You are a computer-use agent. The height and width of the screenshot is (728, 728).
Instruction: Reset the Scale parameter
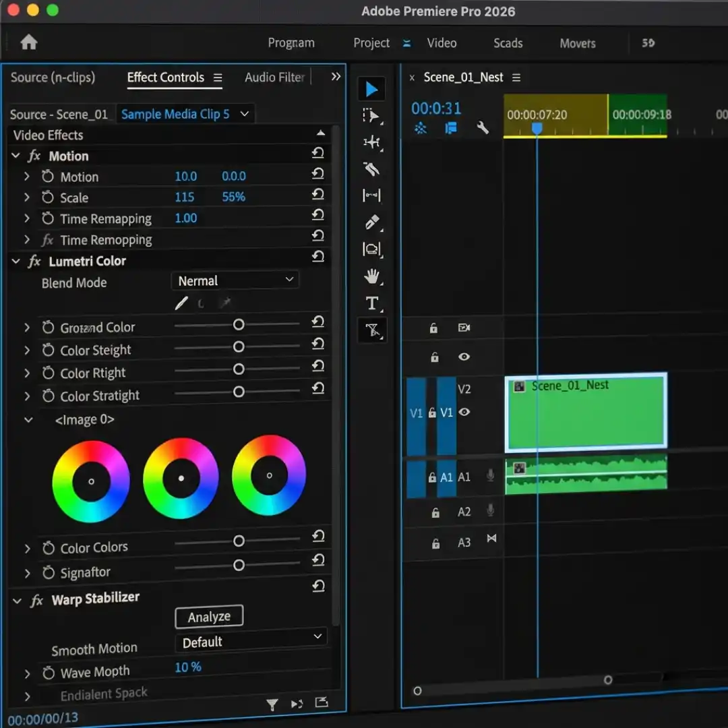[x=318, y=194]
